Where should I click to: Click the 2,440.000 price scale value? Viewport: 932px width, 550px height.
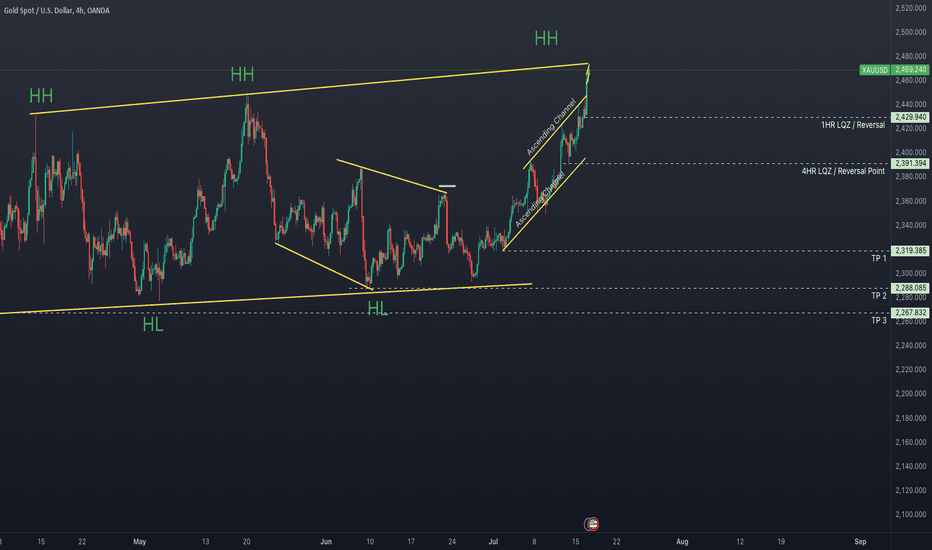[911, 104]
